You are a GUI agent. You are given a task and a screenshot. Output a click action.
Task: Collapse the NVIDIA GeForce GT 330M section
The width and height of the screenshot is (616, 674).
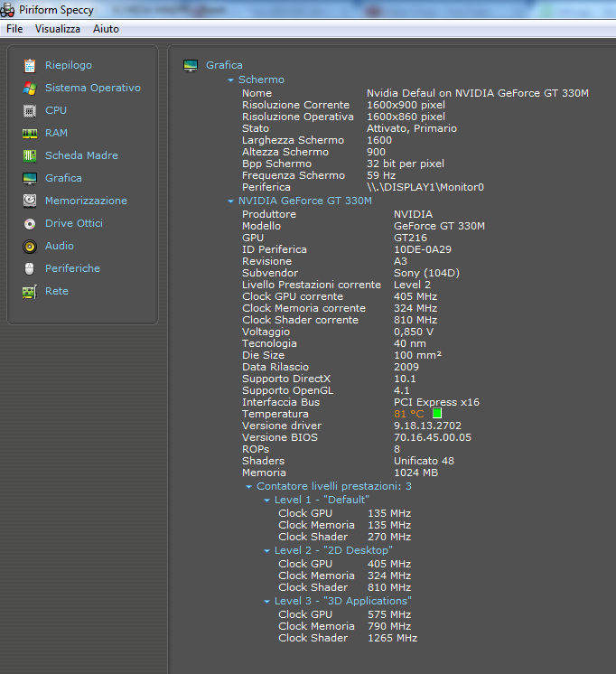click(231, 201)
